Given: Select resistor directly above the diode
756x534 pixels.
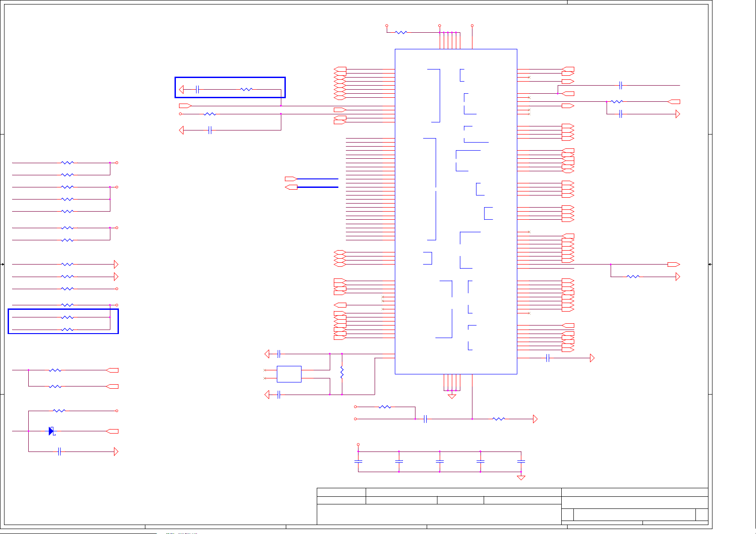Looking at the screenshot, I should (59, 411).
